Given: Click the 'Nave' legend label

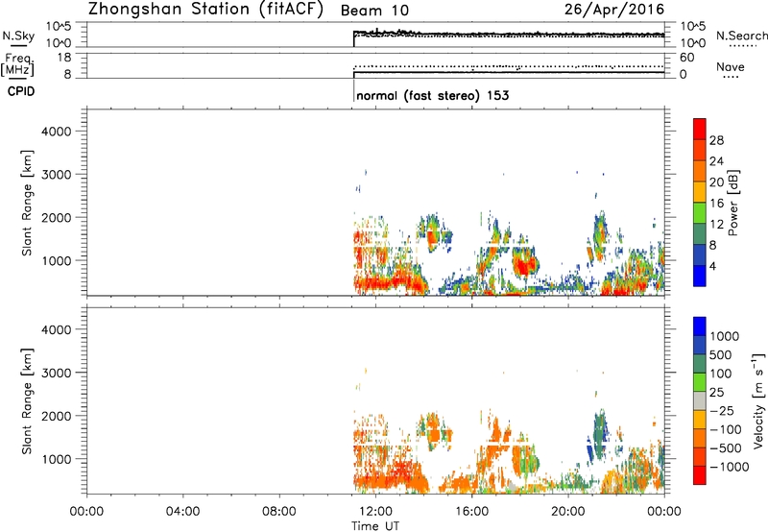Looking at the screenshot, I should click(x=731, y=66).
